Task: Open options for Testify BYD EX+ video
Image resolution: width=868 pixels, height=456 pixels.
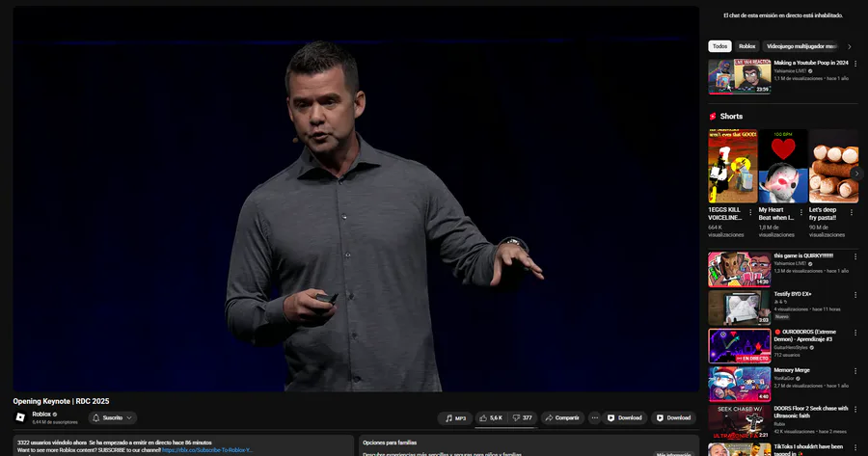Action: click(855, 295)
